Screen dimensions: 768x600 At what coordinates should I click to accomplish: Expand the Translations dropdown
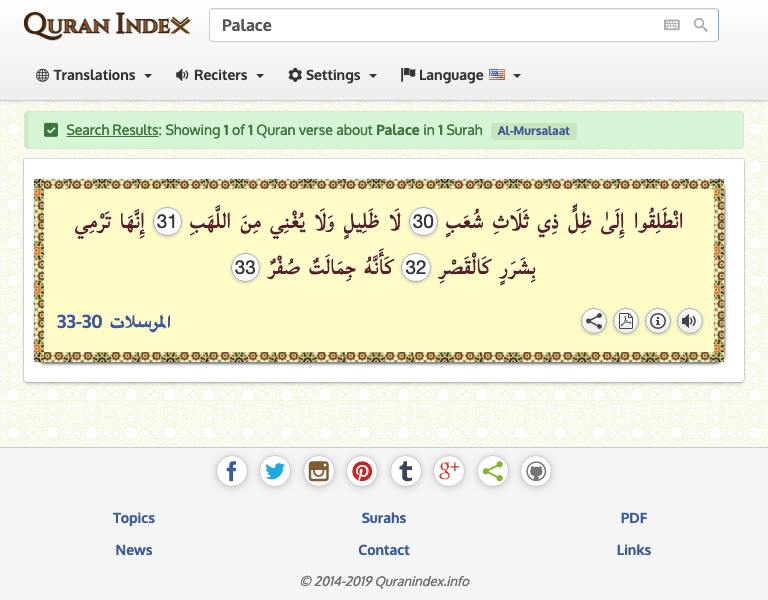tap(94, 75)
